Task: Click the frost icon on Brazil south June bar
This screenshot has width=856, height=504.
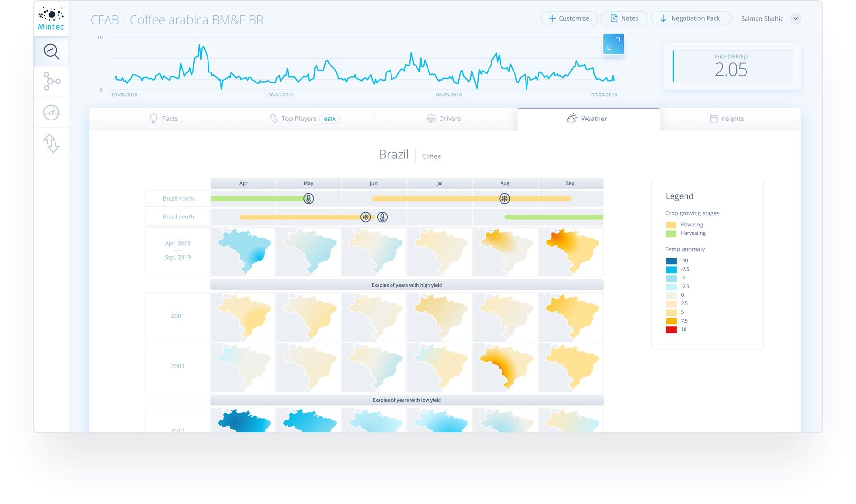Action: click(366, 216)
